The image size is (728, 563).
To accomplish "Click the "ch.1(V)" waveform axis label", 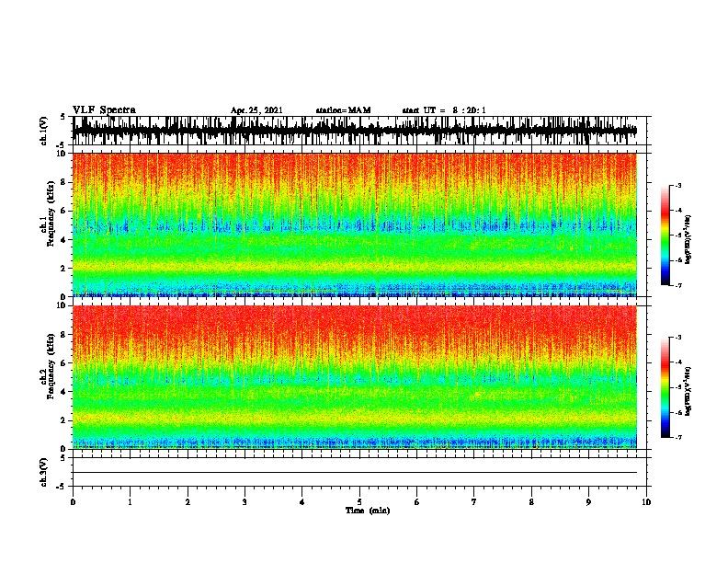I will point(44,131).
